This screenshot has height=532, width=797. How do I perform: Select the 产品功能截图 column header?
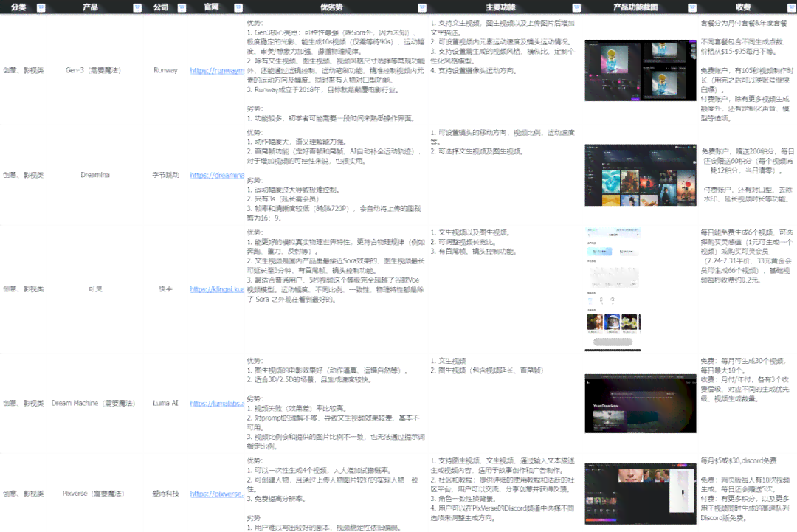tap(635, 7)
